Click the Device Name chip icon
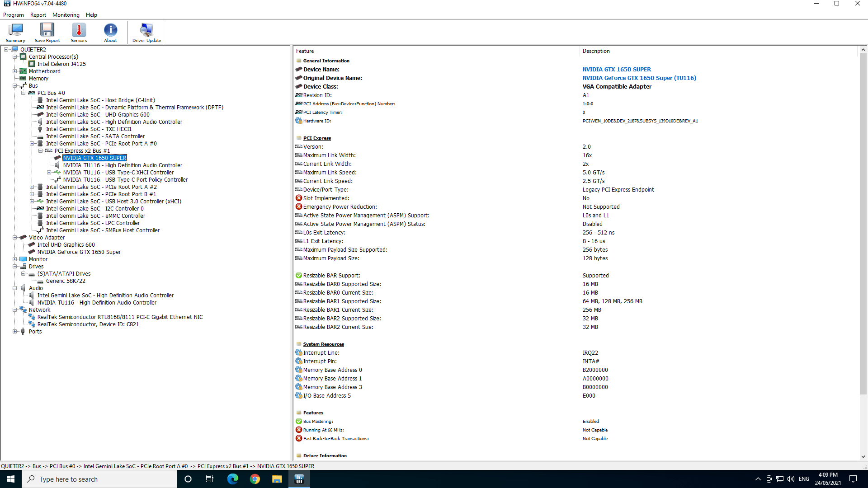Image resolution: width=868 pixels, height=488 pixels. point(298,70)
